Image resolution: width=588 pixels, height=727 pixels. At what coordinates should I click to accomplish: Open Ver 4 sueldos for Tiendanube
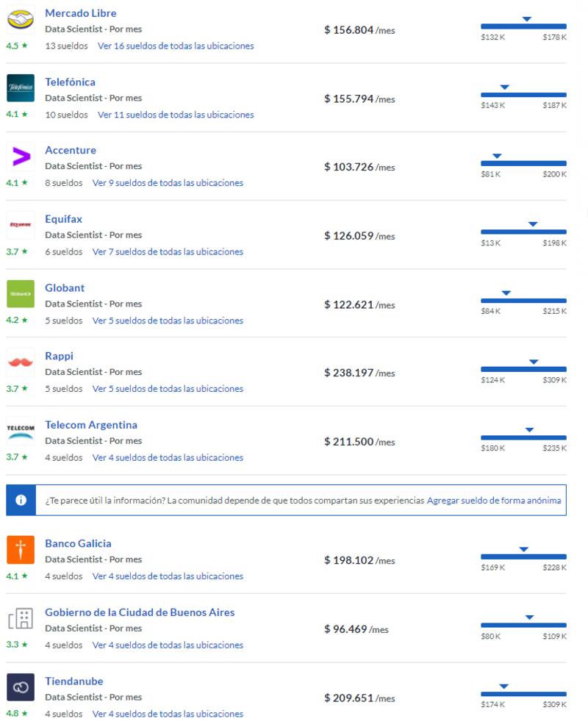[x=167, y=714]
